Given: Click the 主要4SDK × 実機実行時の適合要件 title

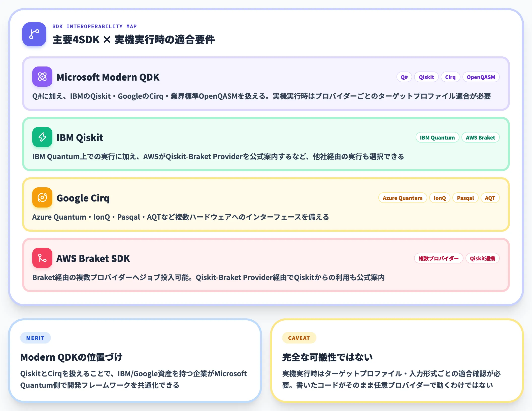Looking at the screenshot, I should click(134, 40).
